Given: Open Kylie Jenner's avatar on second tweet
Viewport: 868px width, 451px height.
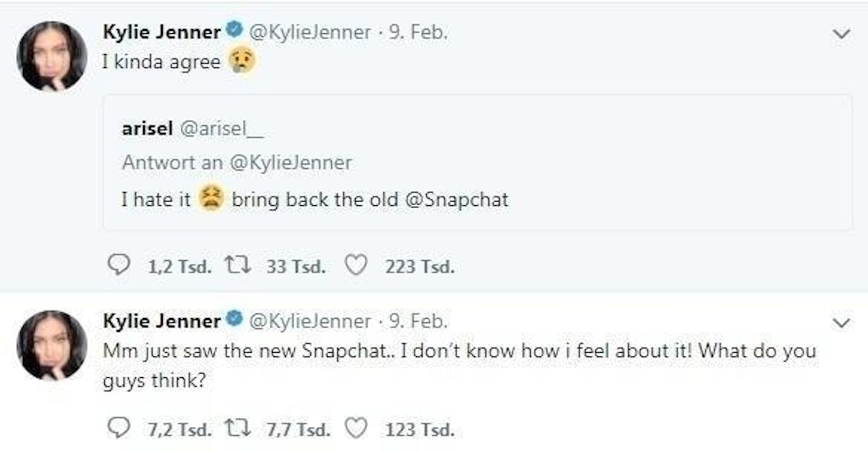Looking at the screenshot, I should pyautogui.click(x=51, y=345).
